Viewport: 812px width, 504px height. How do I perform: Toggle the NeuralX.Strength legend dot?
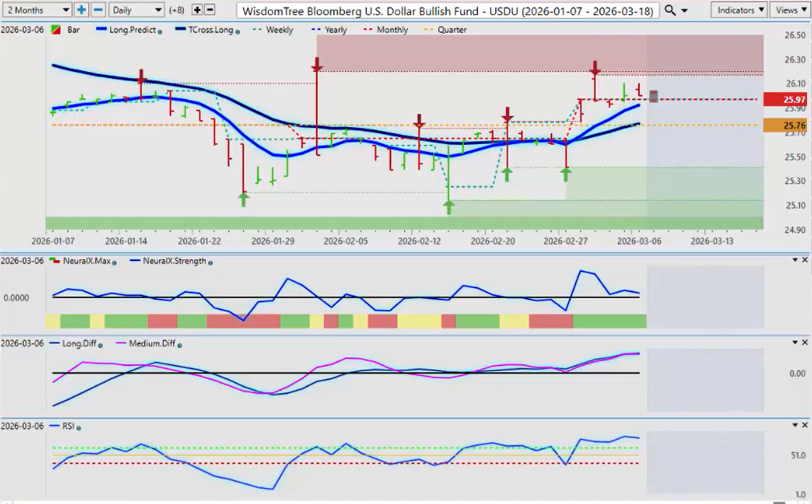coord(209,261)
